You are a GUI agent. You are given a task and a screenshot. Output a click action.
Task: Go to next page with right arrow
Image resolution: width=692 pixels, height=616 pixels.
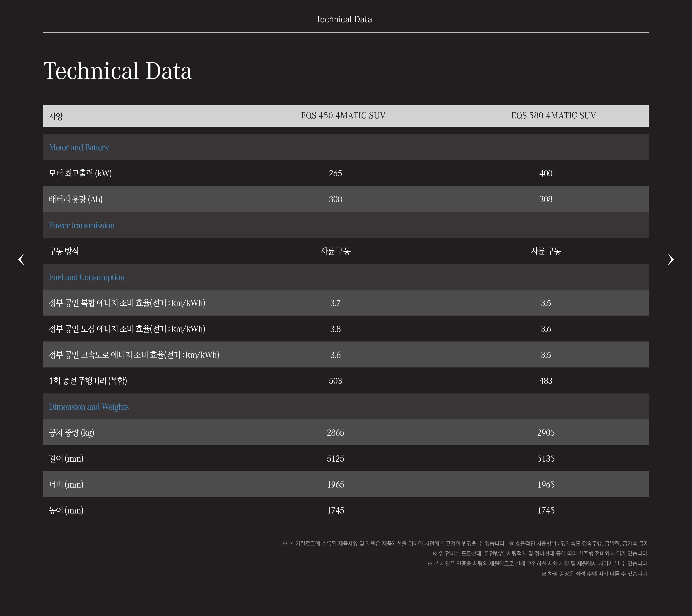pos(670,259)
